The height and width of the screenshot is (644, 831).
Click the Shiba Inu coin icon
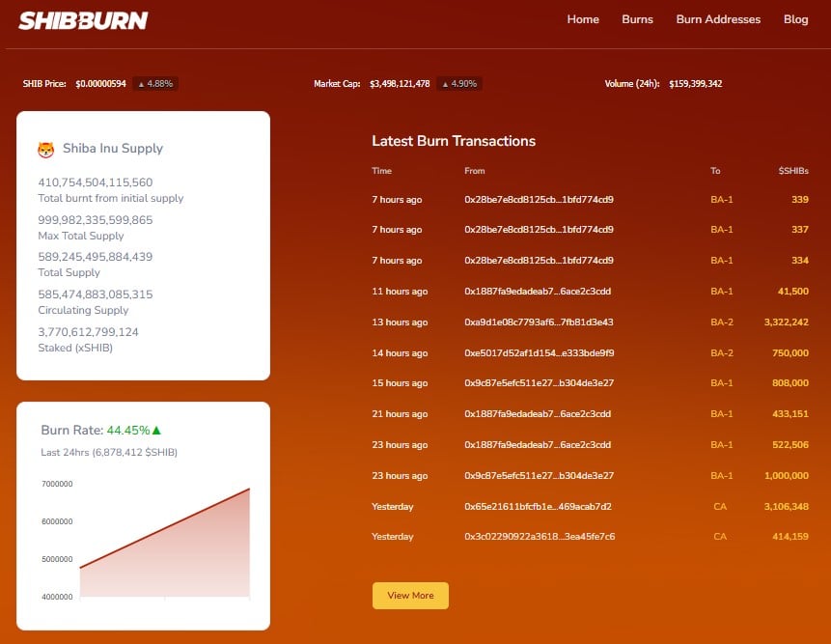(45, 150)
